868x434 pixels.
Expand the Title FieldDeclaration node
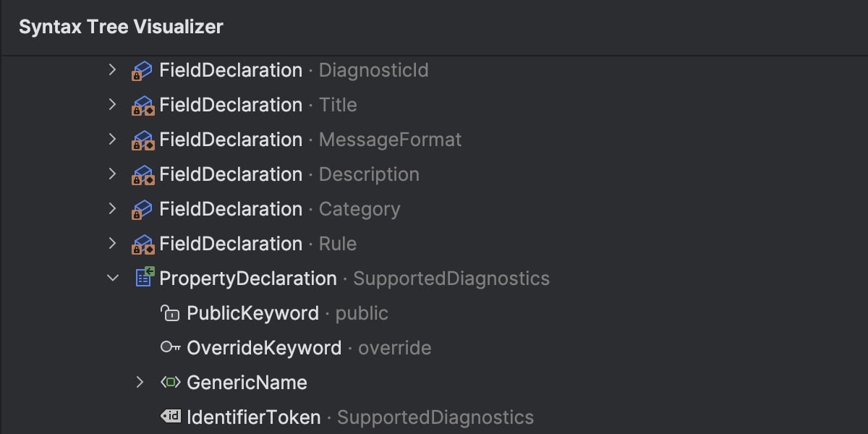[112, 105]
